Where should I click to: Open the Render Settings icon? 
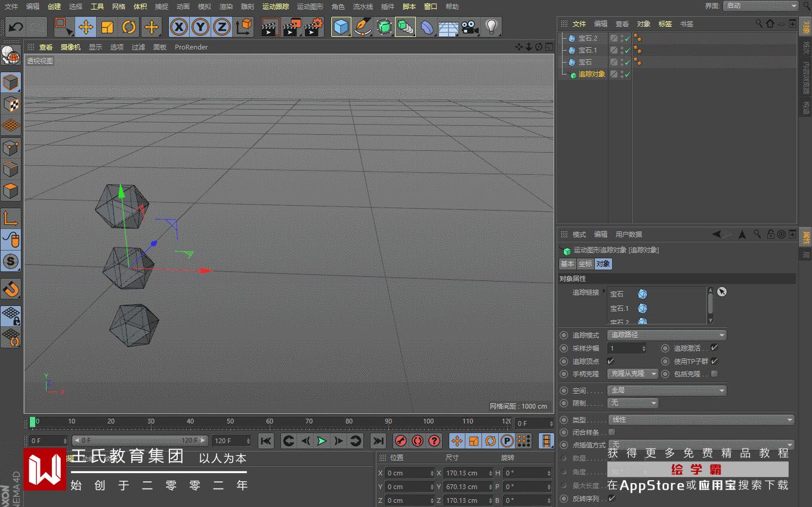pyautogui.click(x=314, y=27)
